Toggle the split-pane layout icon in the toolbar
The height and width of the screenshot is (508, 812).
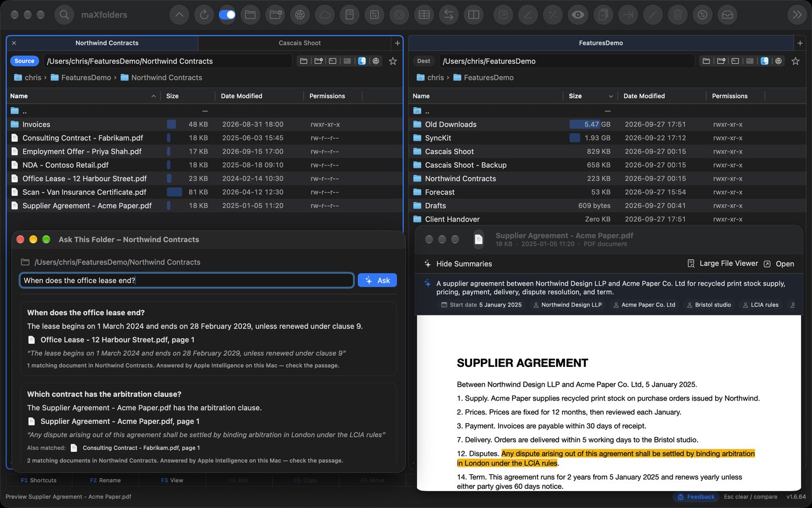coord(474,15)
